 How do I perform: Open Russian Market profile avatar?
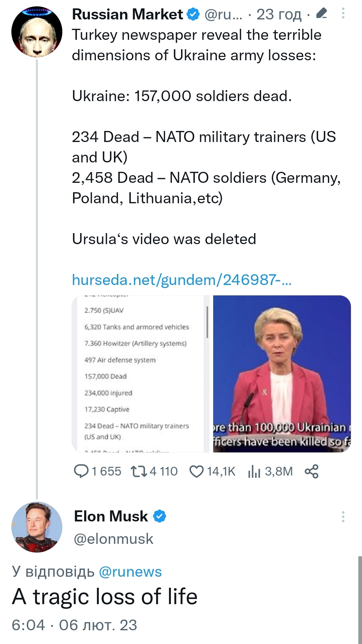pyautogui.click(x=37, y=32)
